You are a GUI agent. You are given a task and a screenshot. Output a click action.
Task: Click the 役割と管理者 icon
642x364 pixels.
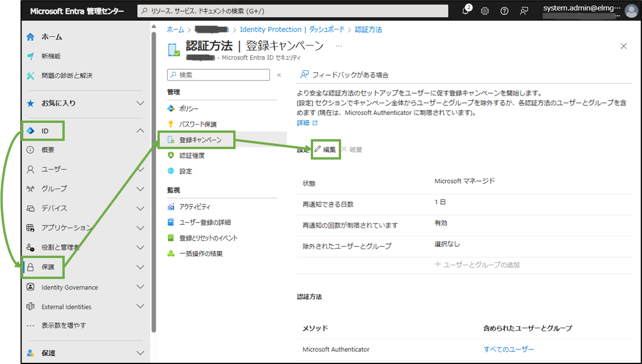click(x=30, y=248)
